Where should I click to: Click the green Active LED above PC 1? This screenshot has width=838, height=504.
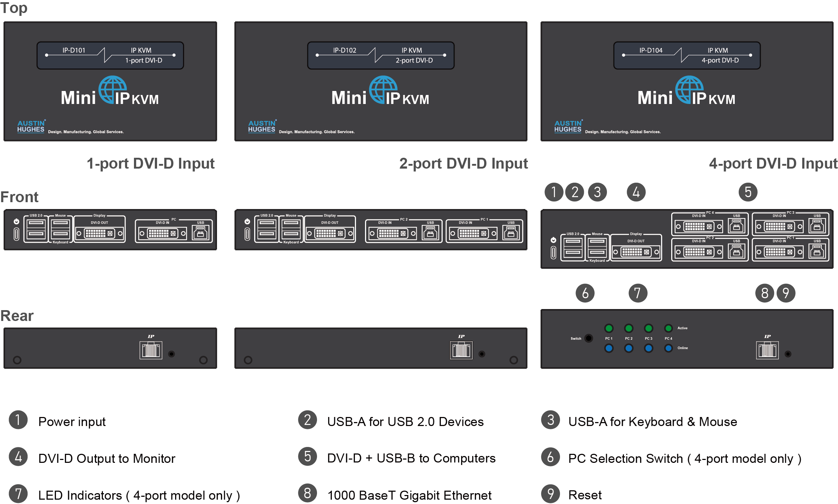pyautogui.click(x=609, y=328)
